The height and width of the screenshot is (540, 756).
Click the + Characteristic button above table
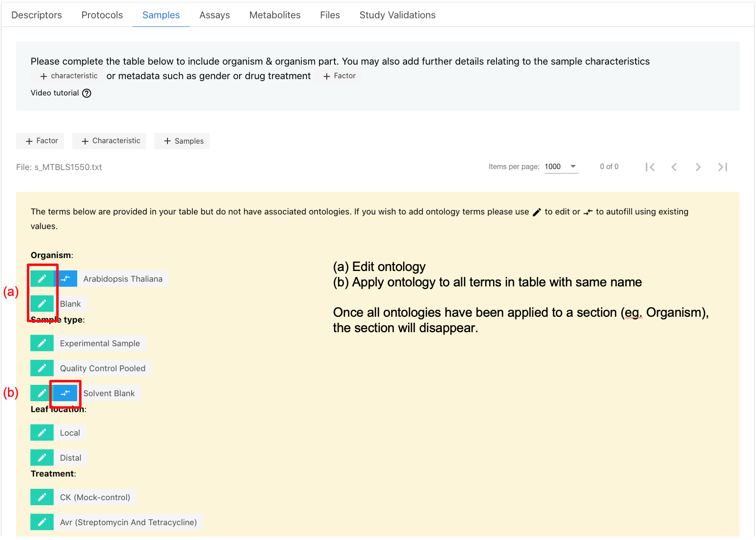pos(109,141)
